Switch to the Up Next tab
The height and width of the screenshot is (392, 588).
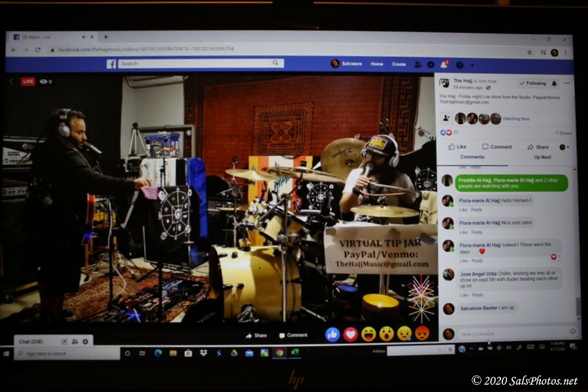click(542, 157)
